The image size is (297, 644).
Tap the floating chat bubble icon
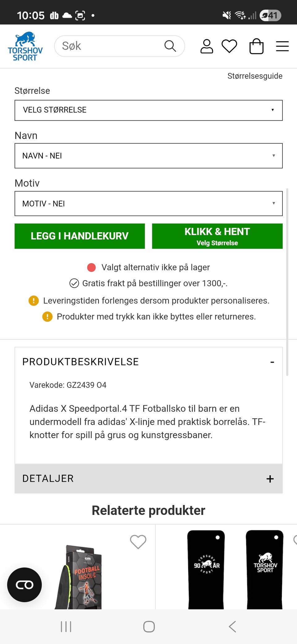coord(24,585)
